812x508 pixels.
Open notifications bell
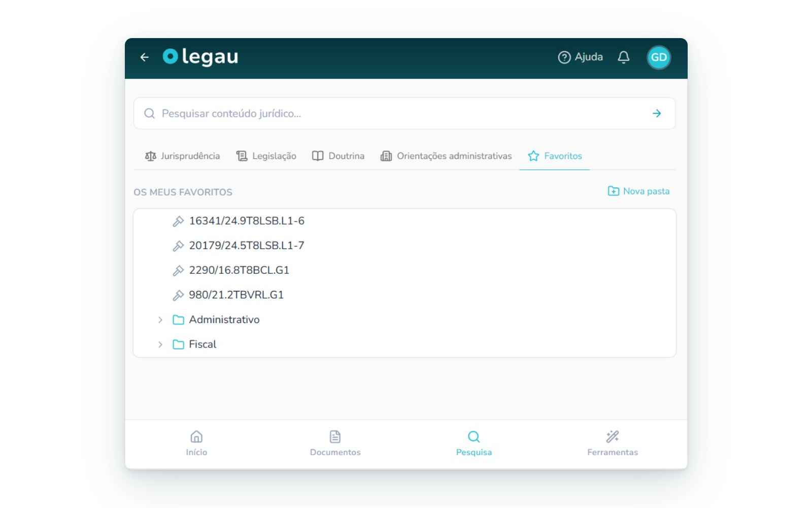click(x=624, y=57)
